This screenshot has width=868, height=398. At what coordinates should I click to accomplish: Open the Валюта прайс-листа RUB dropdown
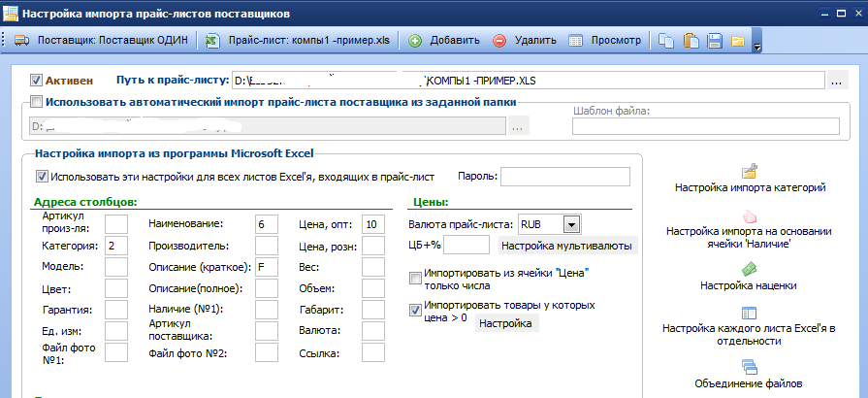(x=570, y=225)
